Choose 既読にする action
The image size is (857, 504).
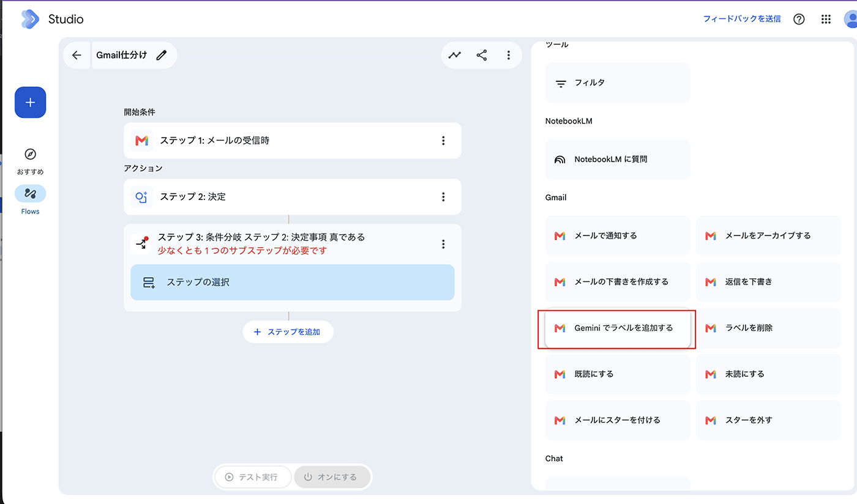pos(618,374)
